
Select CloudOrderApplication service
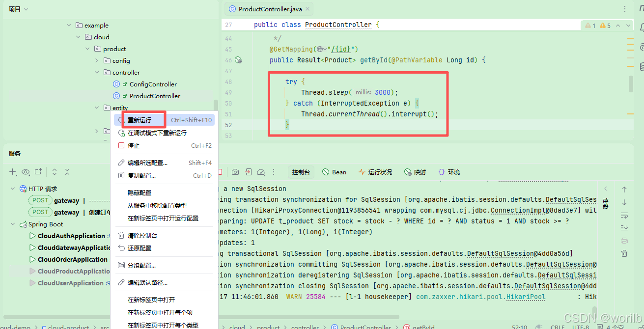coord(73,259)
